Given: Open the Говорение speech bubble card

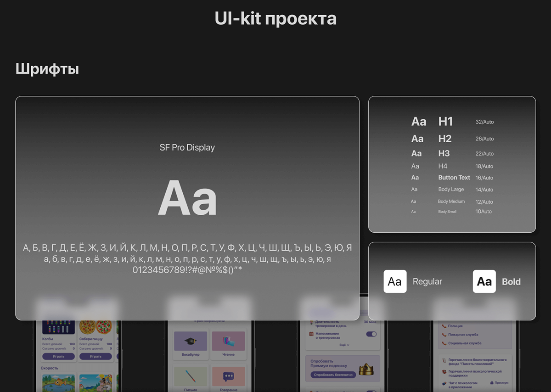Looking at the screenshot, I should [x=228, y=379].
